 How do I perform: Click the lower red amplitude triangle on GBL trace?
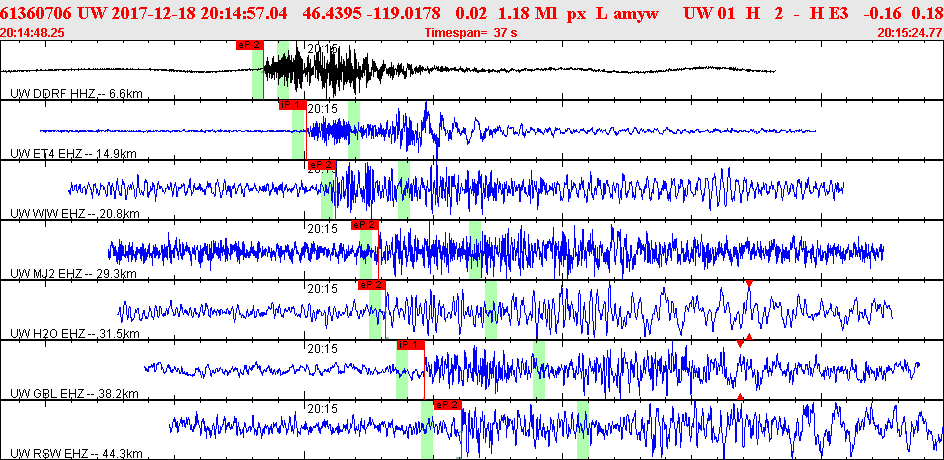tap(740, 396)
